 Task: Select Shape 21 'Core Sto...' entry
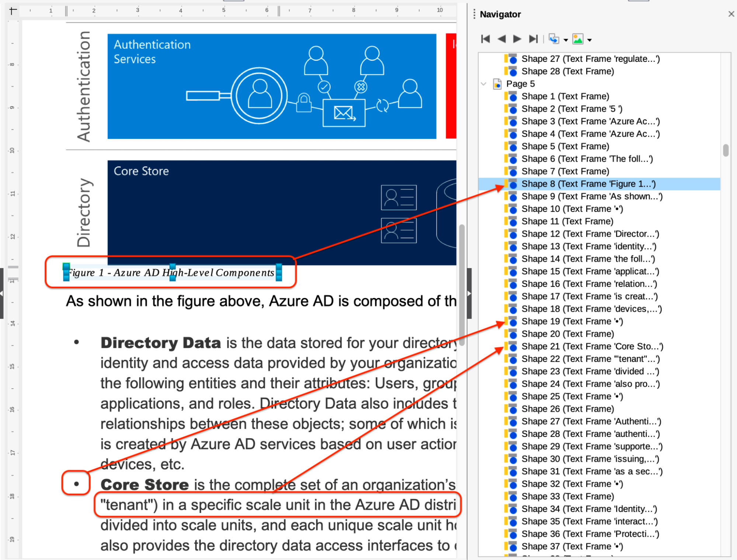[592, 347]
